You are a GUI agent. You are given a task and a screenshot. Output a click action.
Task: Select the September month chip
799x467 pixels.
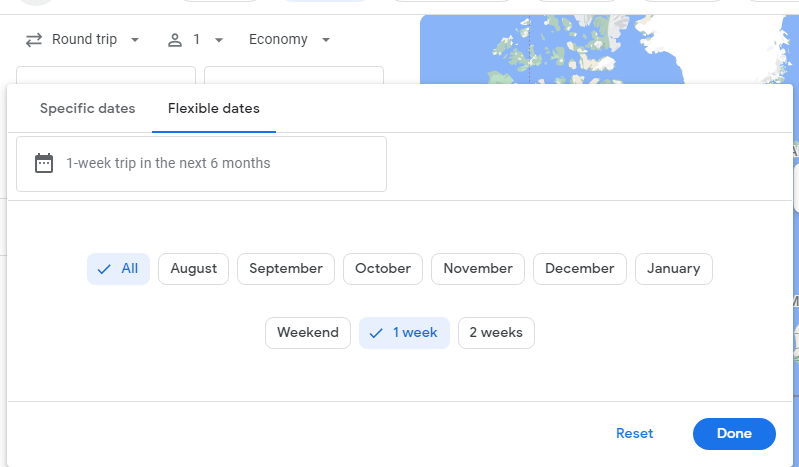286,269
